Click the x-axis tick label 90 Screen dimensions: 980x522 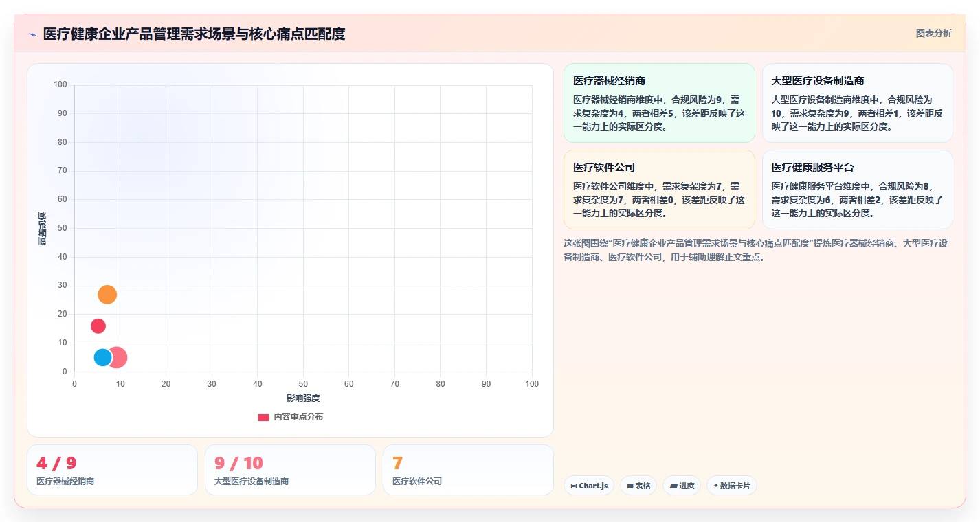[x=486, y=384]
